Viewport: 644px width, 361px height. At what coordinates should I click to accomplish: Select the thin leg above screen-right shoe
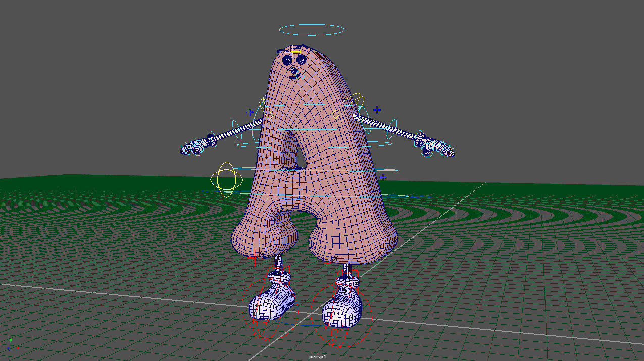(346, 270)
